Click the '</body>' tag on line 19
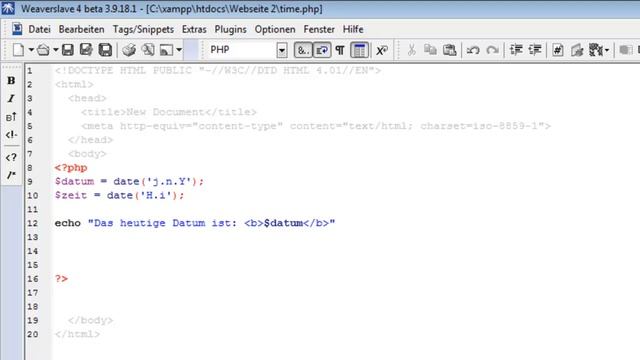Image resolution: width=640 pixels, height=360 pixels. coord(91,320)
